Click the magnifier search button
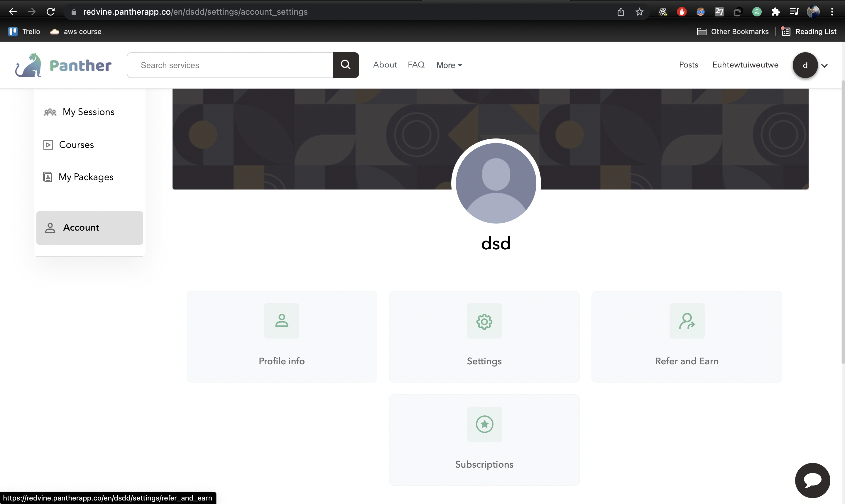 (346, 65)
